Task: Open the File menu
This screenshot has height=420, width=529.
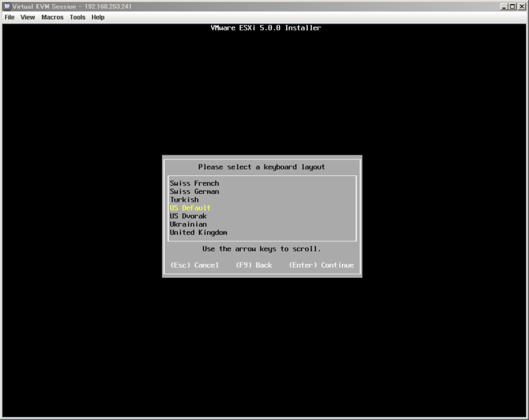Action: (x=9, y=17)
